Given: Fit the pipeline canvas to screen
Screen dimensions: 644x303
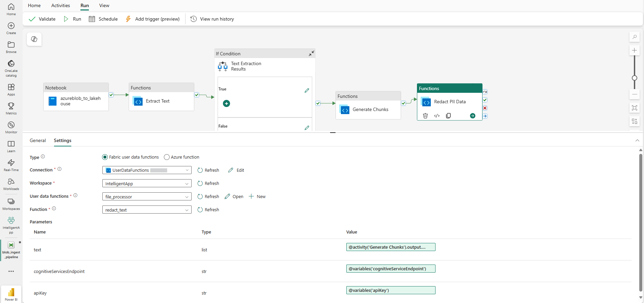Looking at the screenshot, I should (635, 108).
